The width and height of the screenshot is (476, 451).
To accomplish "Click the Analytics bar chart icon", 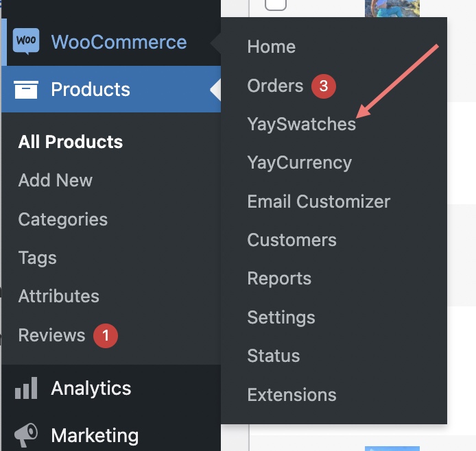I will (x=26, y=389).
